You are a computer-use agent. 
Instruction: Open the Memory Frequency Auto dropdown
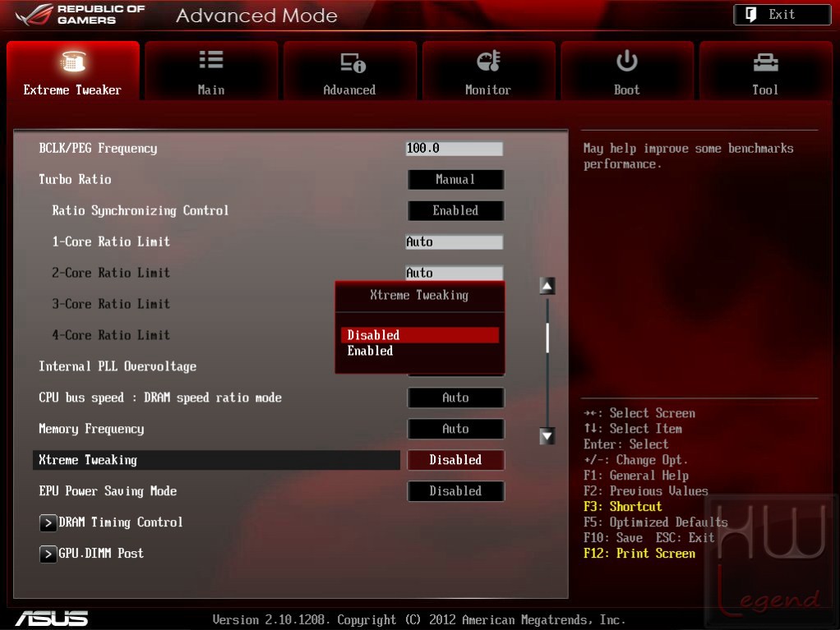[455, 429]
